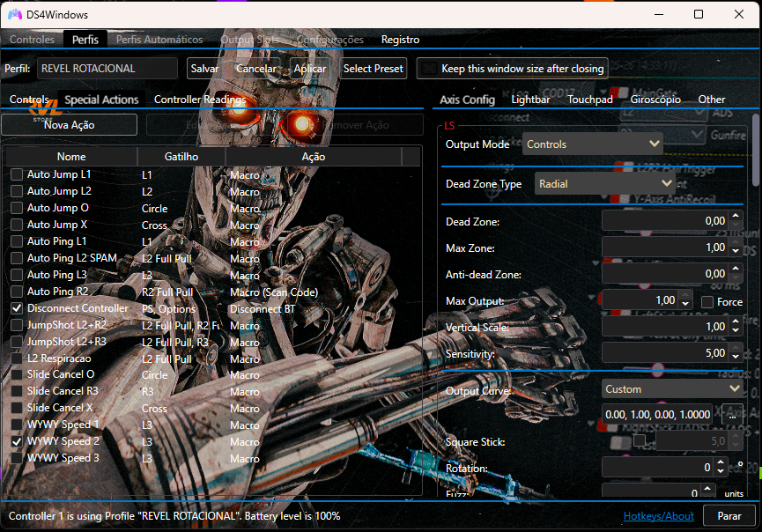Decrease Max Output with the down arrow
This screenshot has height=532, width=762.
(685, 305)
